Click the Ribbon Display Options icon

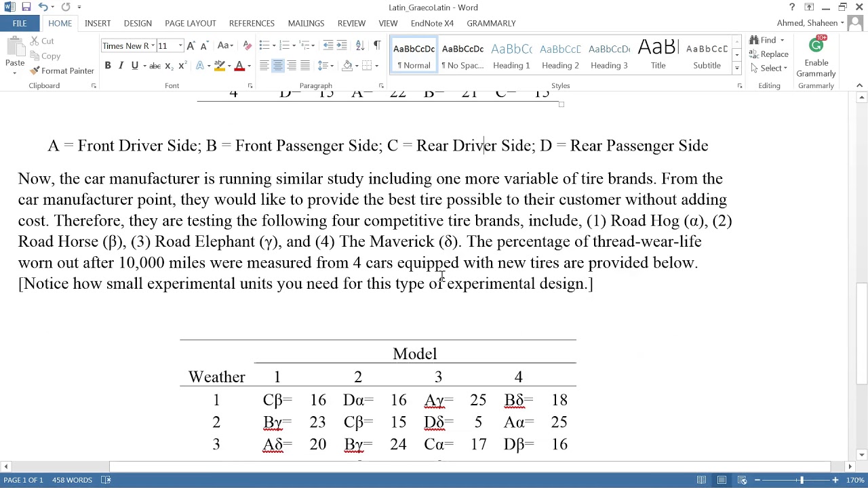[x=809, y=7]
